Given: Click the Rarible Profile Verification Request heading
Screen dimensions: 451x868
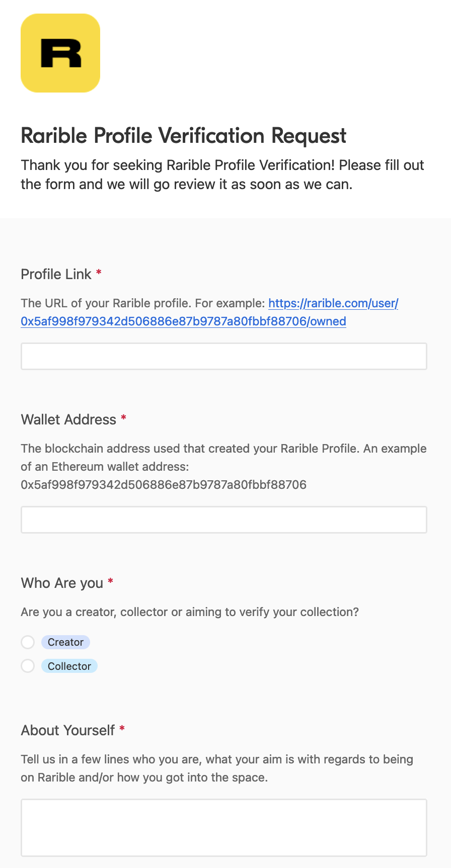Looking at the screenshot, I should click(x=183, y=136).
